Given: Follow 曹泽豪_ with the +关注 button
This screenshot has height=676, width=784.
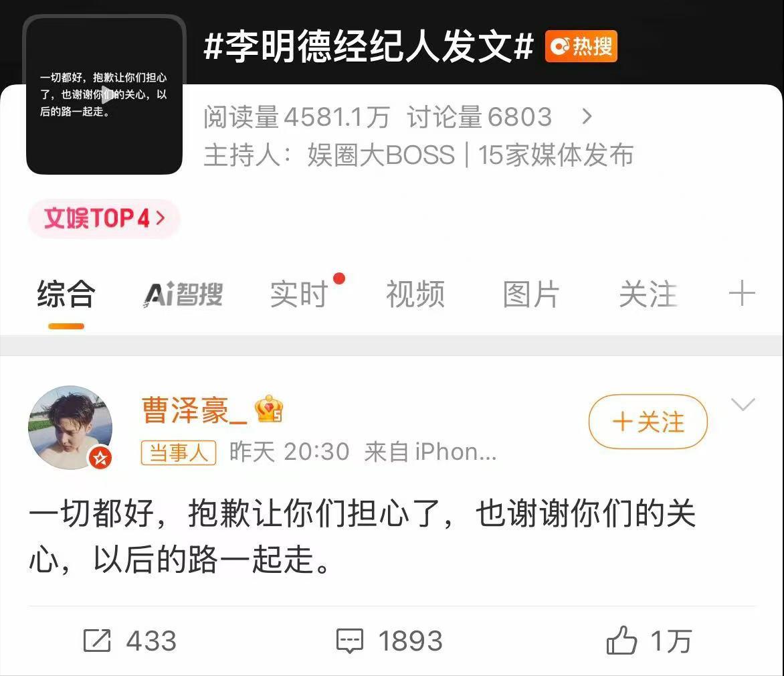Looking at the screenshot, I should pyautogui.click(x=648, y=421).
